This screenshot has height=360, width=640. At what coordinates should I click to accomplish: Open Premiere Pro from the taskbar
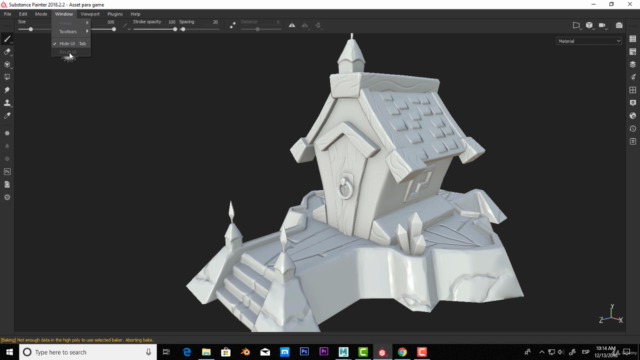coord(324,352)
